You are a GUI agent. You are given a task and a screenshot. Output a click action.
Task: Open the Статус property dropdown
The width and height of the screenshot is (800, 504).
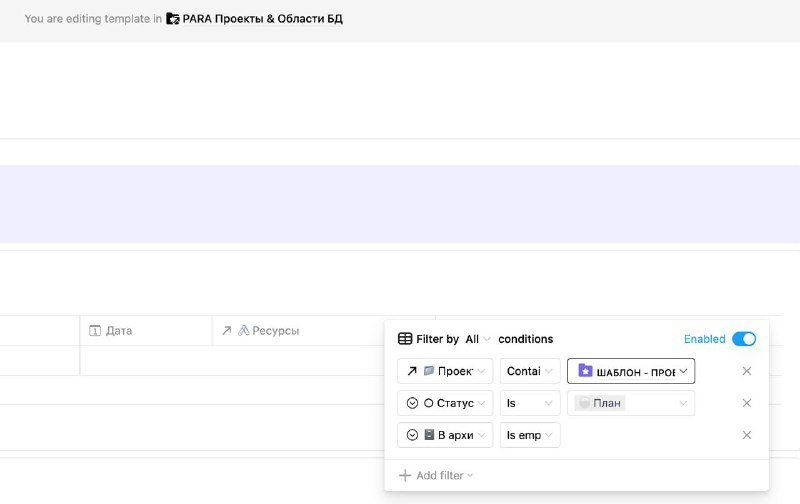445,403
